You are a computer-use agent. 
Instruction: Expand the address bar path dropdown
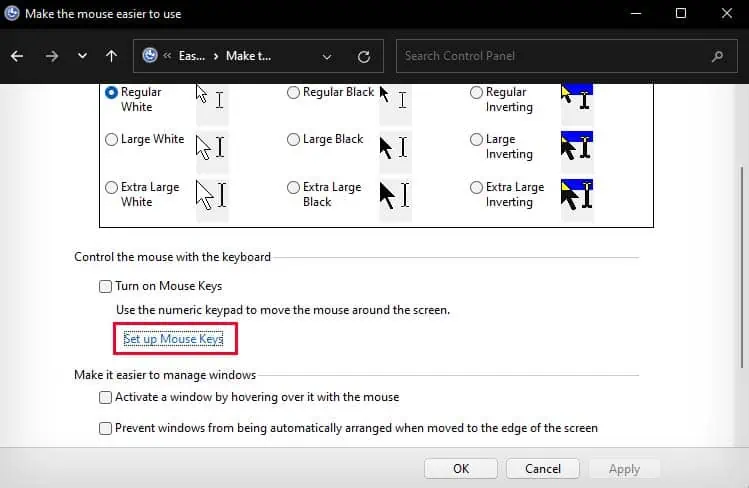[327, 57]
